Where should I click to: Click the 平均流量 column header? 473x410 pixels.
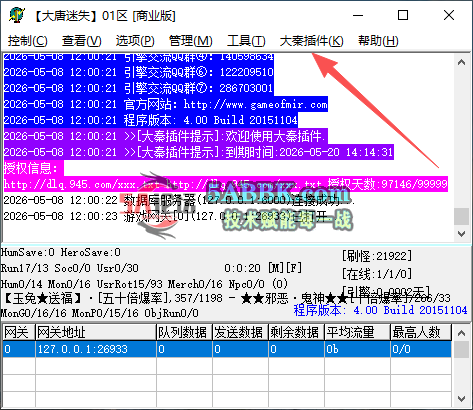(357, 332)
